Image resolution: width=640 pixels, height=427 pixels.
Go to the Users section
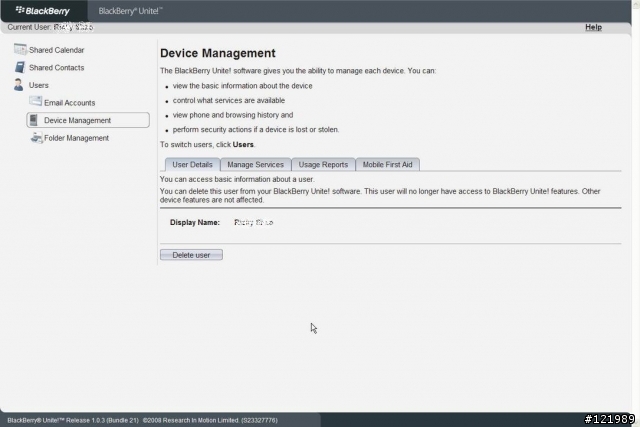tap(39, 85)
